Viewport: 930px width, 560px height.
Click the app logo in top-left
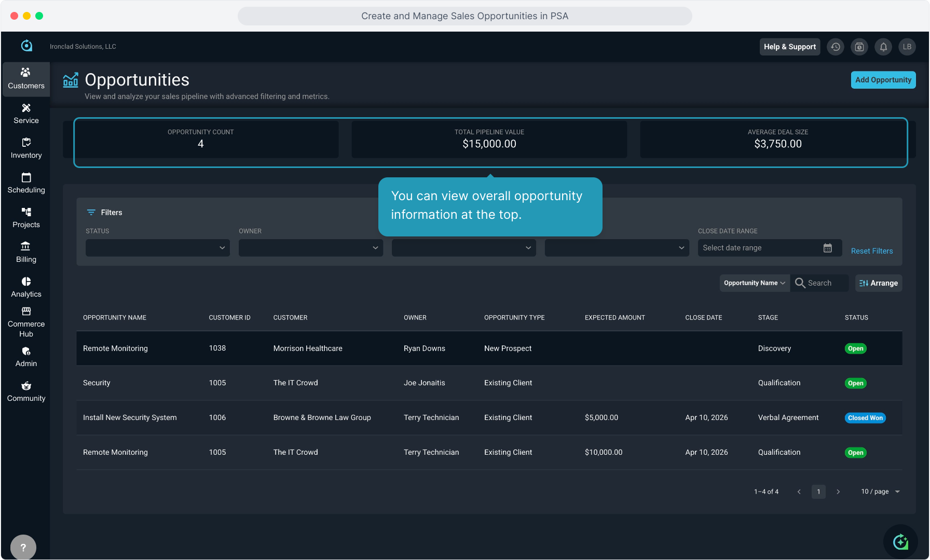26,46
